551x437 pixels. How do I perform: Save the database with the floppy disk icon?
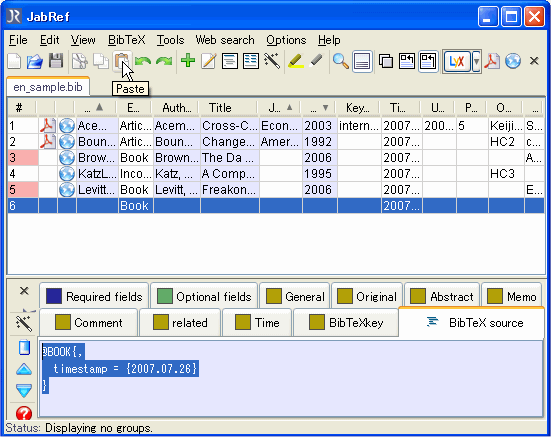[x=56, y=61]
